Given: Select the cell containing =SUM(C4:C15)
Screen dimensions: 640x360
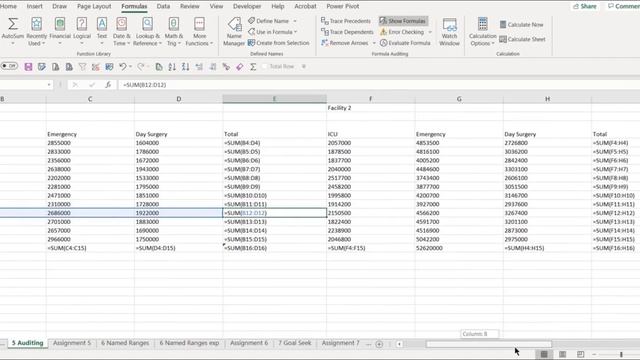Looking at the screenshot, I should [90, 248].
